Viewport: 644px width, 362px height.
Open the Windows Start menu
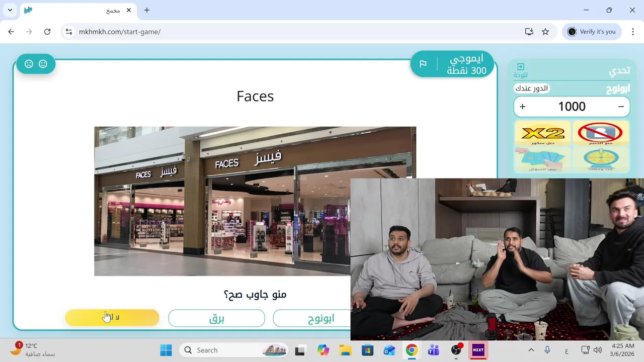[x=166, y=350]
